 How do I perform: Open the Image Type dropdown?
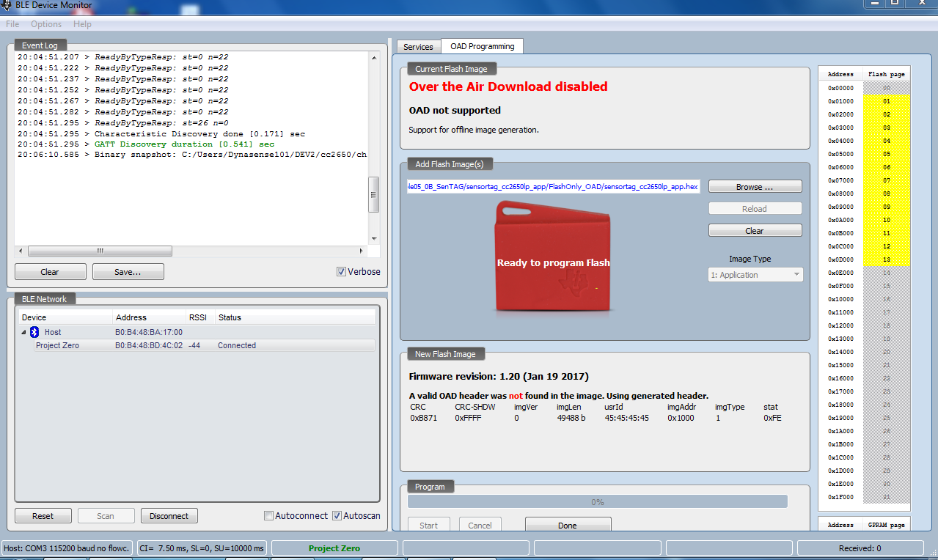tap(755, 275)
